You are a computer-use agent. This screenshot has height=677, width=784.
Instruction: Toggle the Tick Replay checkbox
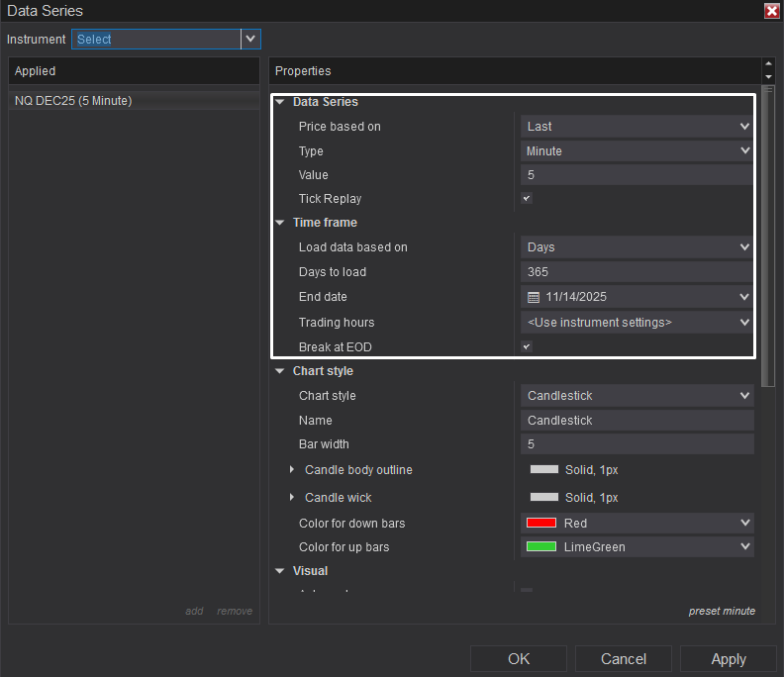tap(527, 199)
